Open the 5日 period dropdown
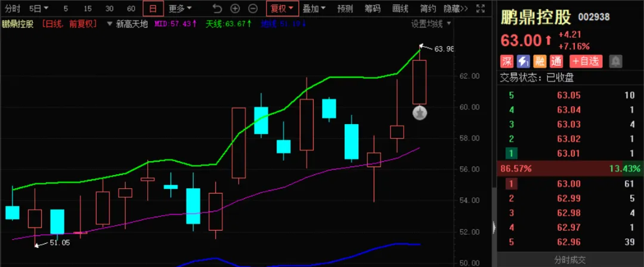Screen dimensions: 644x267 click(39, 8)
